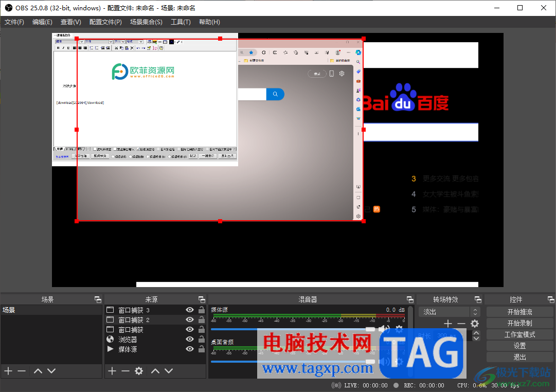
Task: Move the scene up with the arrow
Action: [38, 371]
